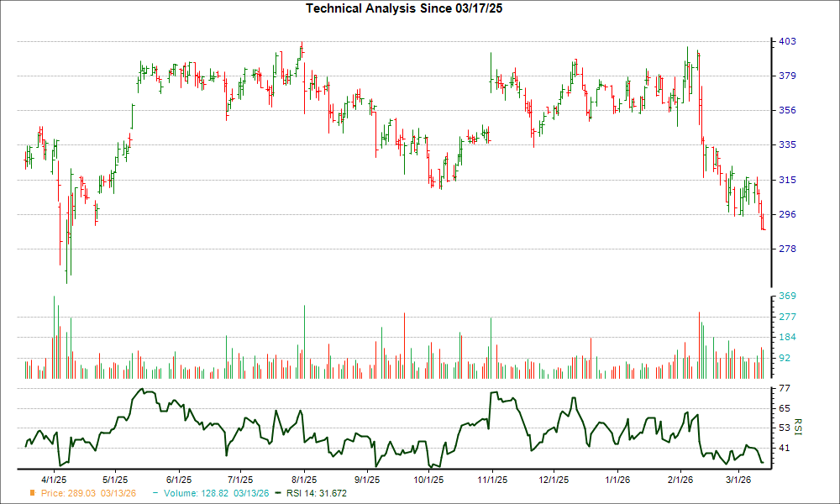Click the green RSI 14 legend marker
Image resolution: width=840 pixels, height=504 pixels.
point(280,493)
